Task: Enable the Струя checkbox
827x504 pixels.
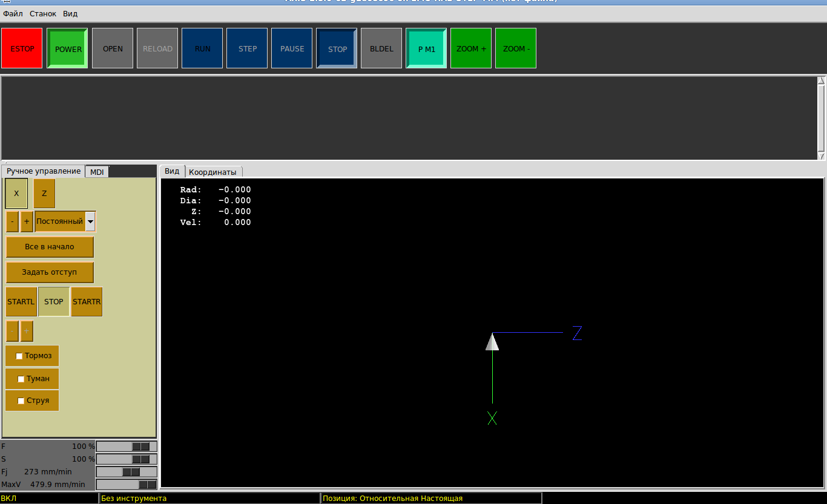Action: pos(21,401)
